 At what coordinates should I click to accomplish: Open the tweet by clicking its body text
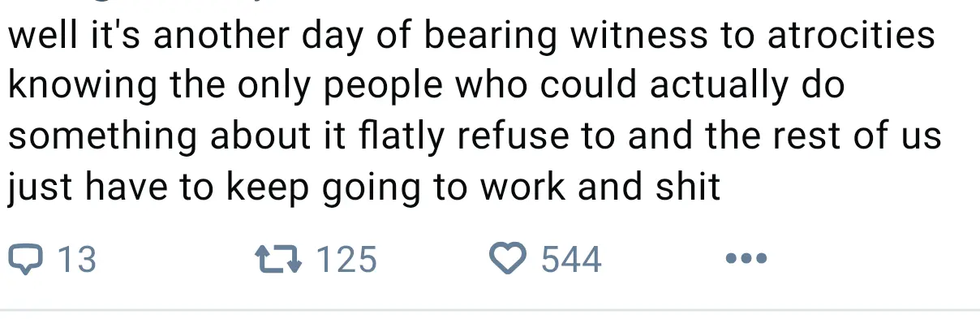[x=475, y=112]
